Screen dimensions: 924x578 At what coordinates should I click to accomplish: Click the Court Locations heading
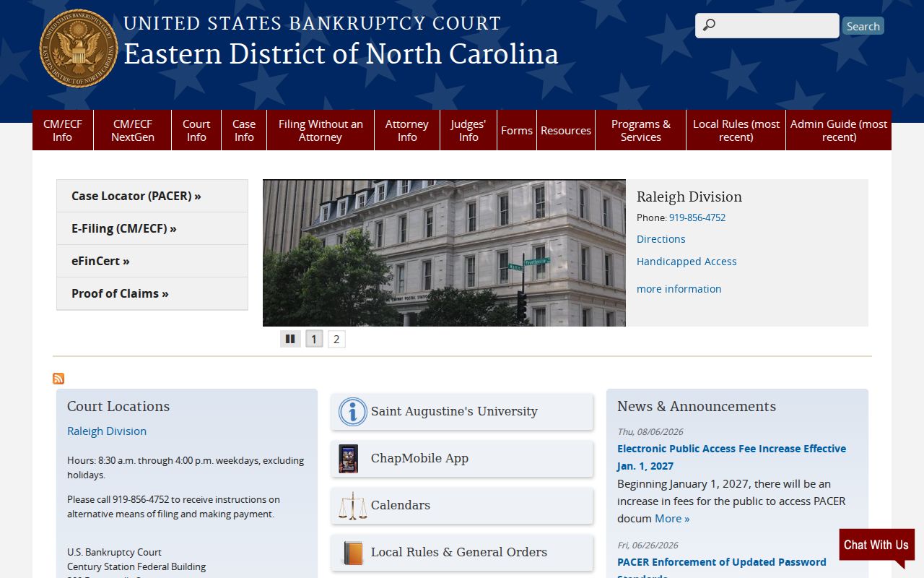click(118, 406)
